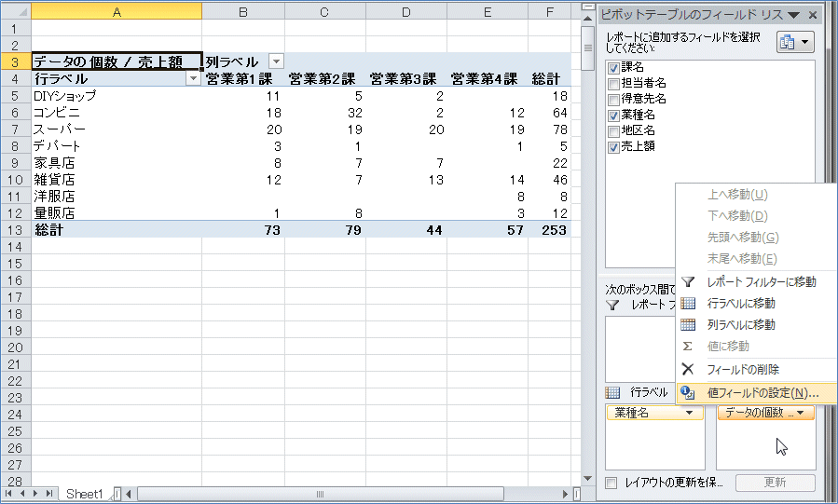Switch to the Sheet1 tab
Viewport: 838px width, 504px height.
84,495
